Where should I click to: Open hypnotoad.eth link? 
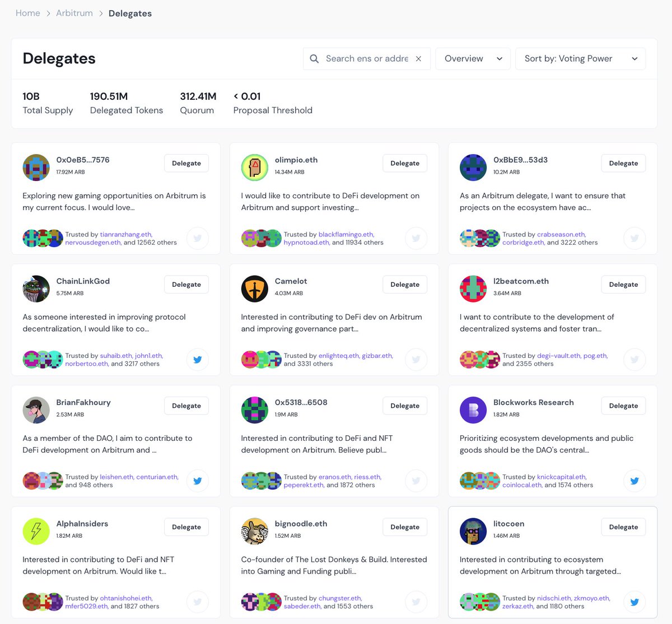click(306, 243)
